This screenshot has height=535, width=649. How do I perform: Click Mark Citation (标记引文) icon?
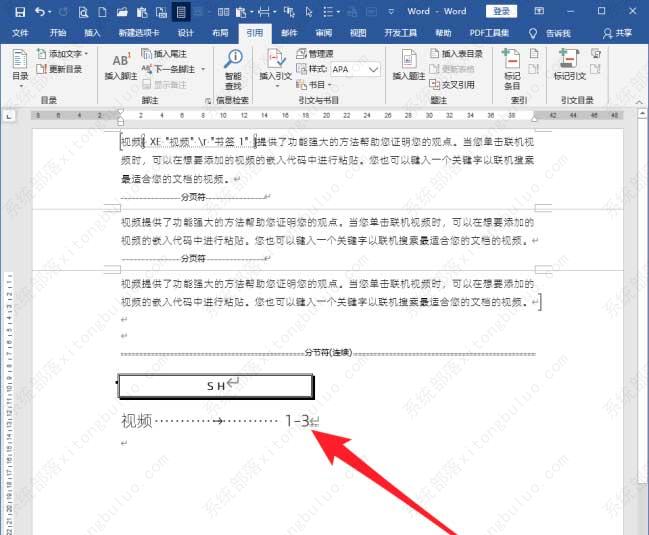pyautogui.click(x=571, y=65)
